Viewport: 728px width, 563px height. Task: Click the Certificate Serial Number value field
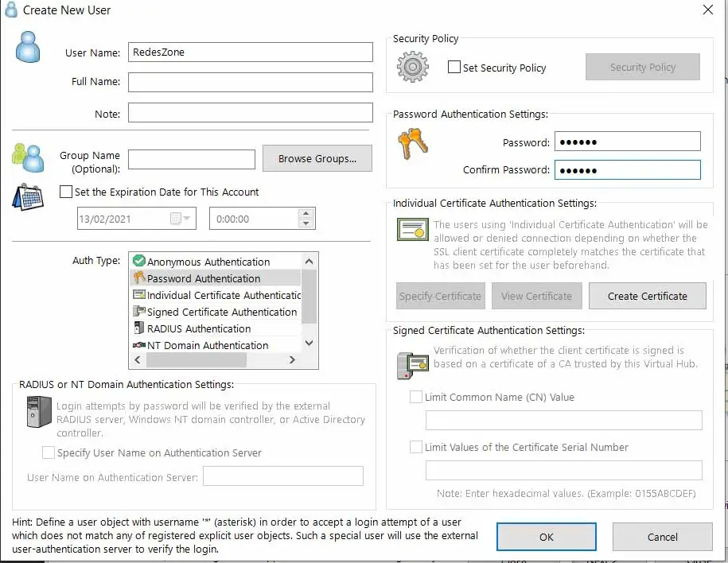pyautogui.click(x=563, y=470)
